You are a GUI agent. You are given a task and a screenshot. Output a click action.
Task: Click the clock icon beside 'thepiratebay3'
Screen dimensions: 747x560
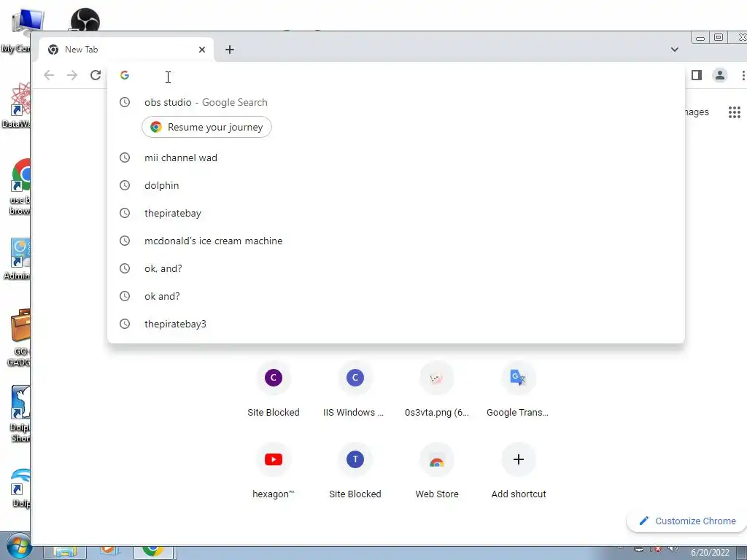(124, 324)
